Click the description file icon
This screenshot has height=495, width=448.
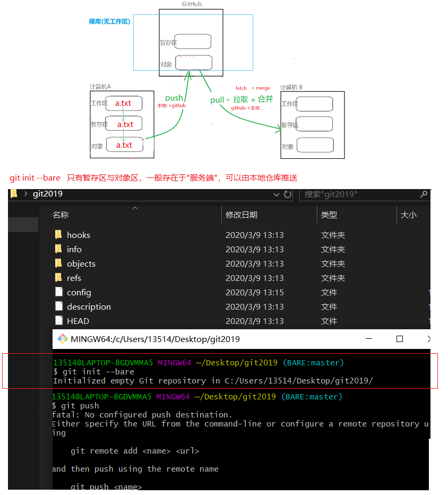click(x=59, y=306)
